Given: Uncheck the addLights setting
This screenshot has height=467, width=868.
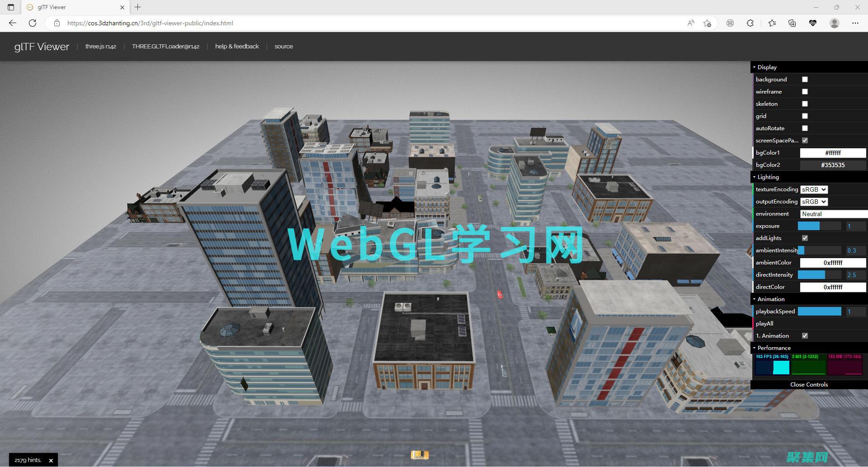Looking at the screenshot, I should (x=804, y=238).
